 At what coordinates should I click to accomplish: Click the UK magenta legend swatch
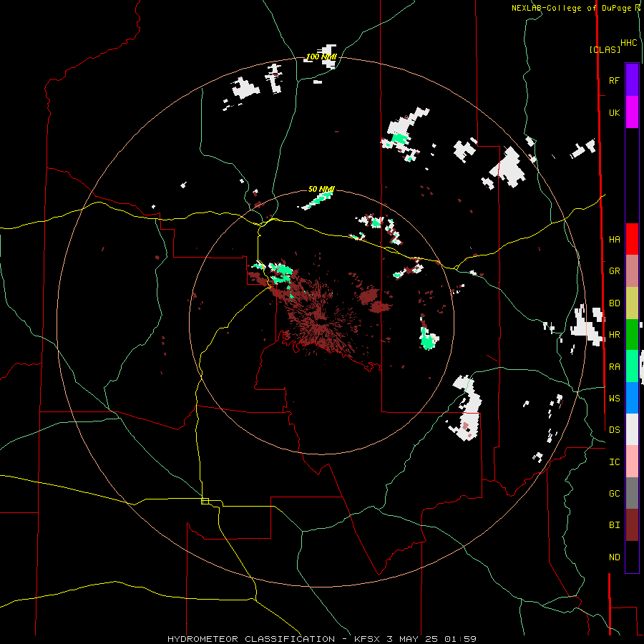pyautogui.click(x=632, y=112)
